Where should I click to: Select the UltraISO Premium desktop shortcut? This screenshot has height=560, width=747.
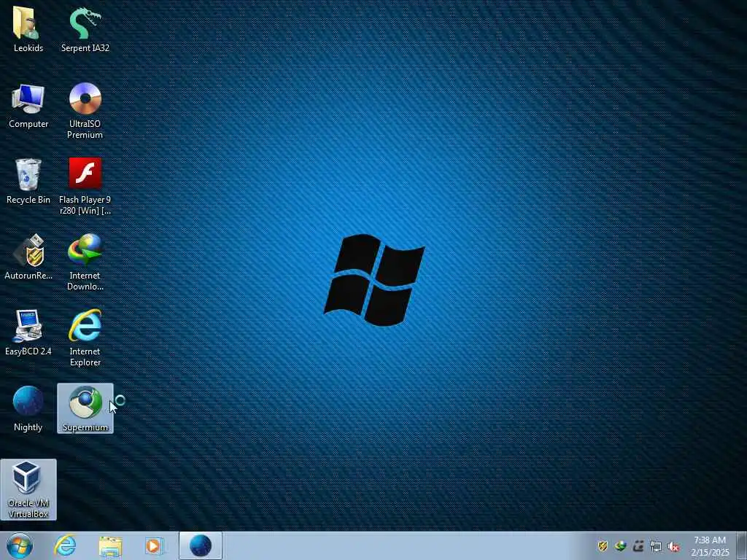85,111
